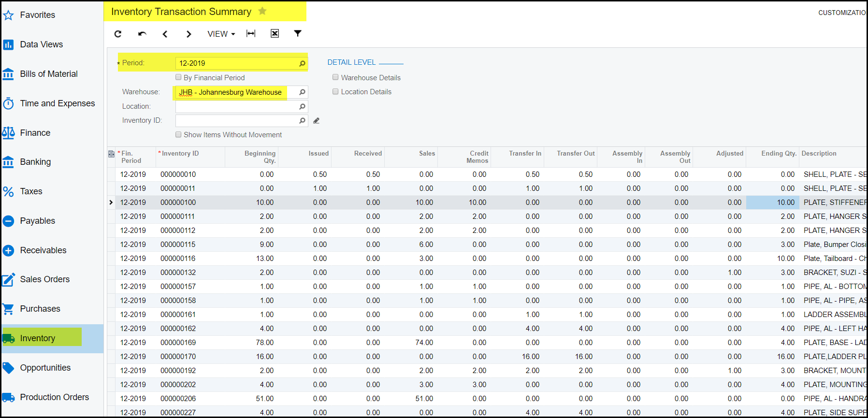The width and height of the screenshot is (868, 418).
Task: Click the pencil edit icon beside Inventory ID
Action: tap(317, 121)
